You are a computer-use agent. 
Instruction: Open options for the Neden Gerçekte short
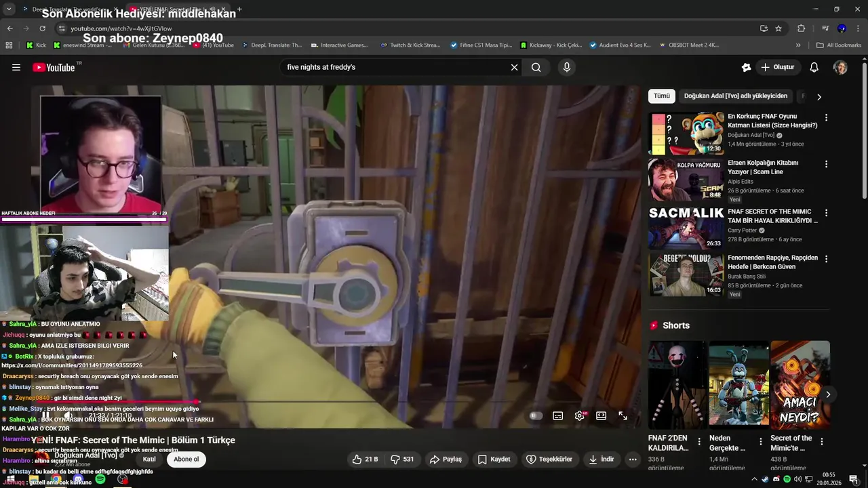point(760,441)
